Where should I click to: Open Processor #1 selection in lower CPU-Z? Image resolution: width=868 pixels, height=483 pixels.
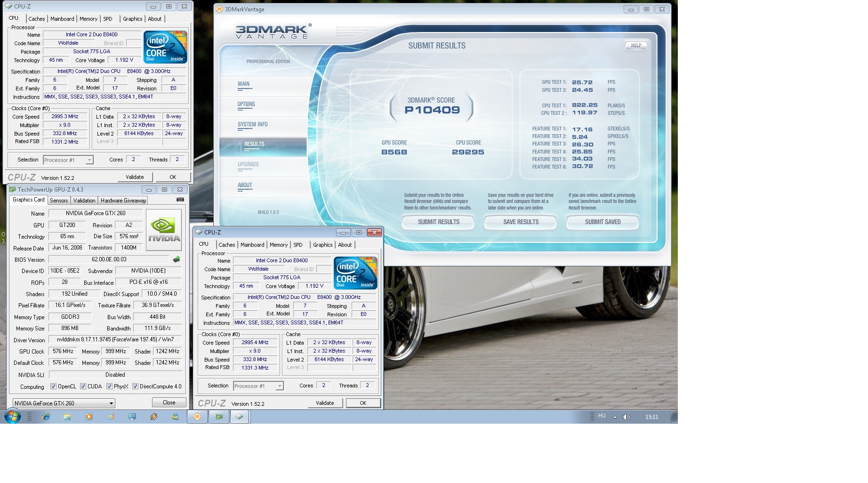click(258, 386)
